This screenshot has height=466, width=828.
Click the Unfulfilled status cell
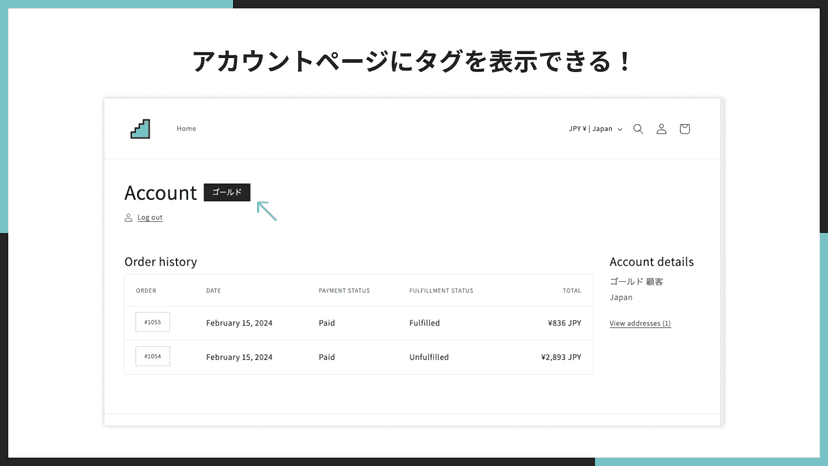(x=429, y=357)
